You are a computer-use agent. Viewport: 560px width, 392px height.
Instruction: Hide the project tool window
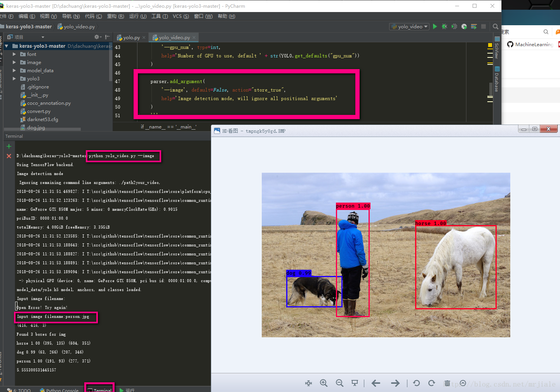[108, 37]
